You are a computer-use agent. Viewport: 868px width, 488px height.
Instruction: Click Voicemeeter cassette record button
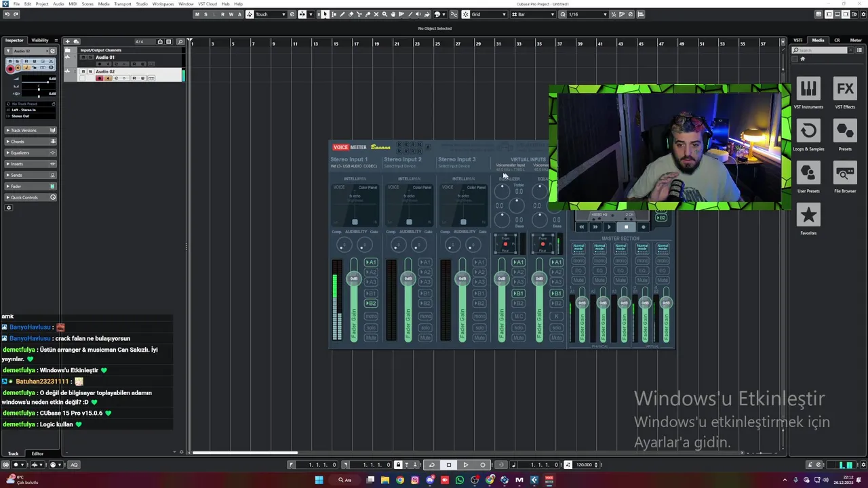pyautogui.click(x=643, y=227)
